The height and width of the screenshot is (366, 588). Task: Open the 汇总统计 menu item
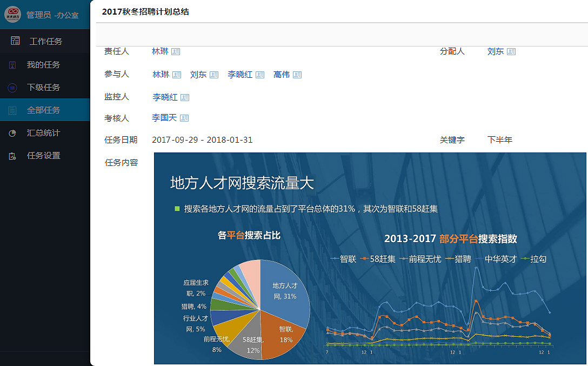click(x=43, y=133)
